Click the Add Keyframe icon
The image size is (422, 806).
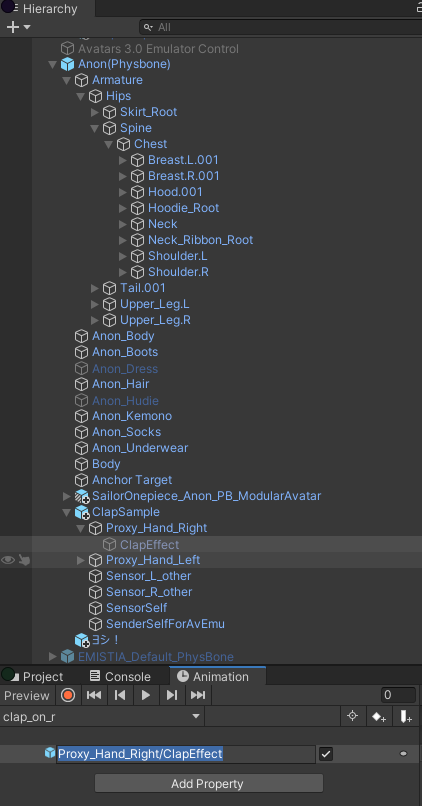click(x=379, y=717)
